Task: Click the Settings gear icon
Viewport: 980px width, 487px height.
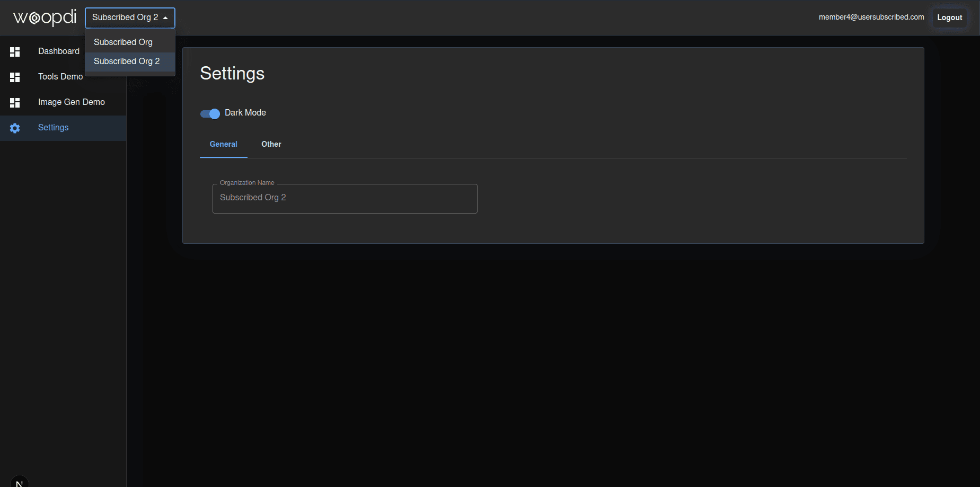Action: pos(15,128)
